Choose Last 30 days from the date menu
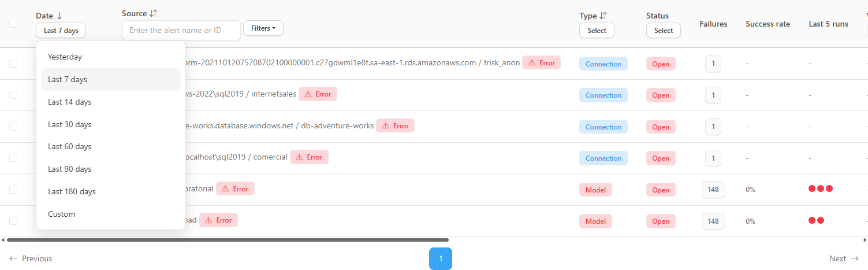The width and height of the screenshot is (868, 270). coord(111,124)
